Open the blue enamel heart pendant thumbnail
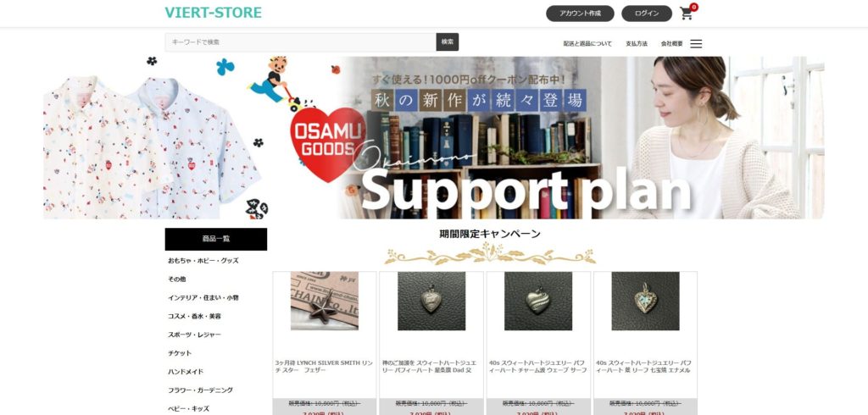The image size is (868, 415). pos(645,301)
